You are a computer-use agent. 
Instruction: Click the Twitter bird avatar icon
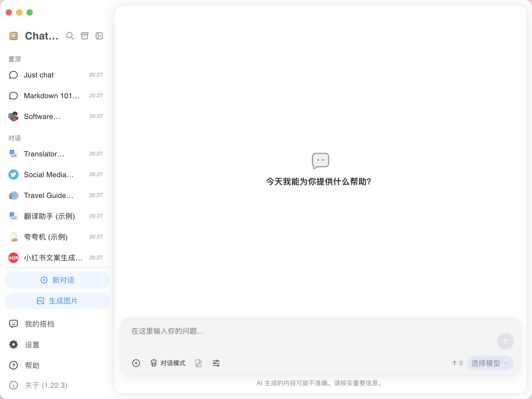coord(14,175)
